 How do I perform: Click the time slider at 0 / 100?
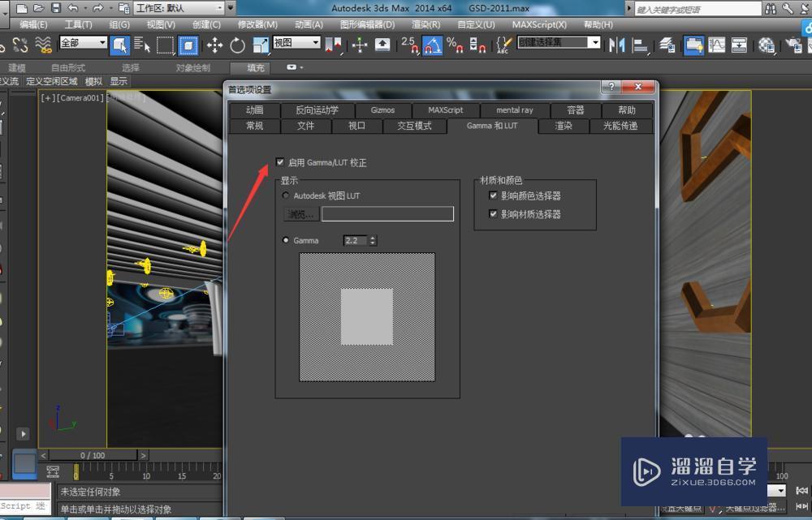pos(93,455)
